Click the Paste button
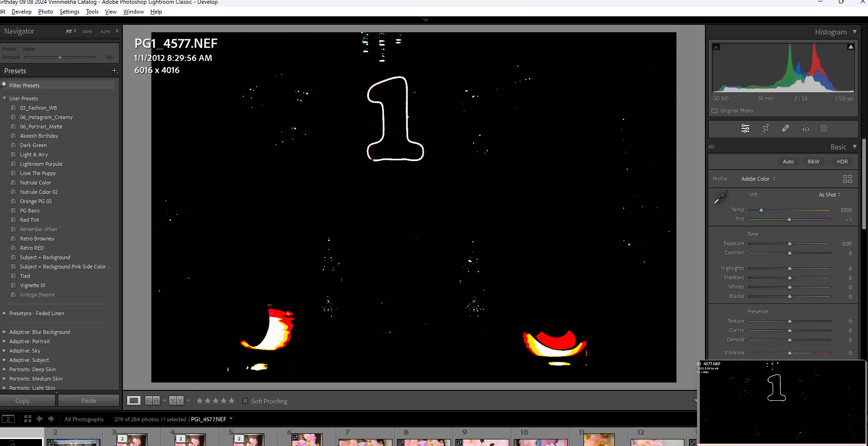 coord(89,401)
